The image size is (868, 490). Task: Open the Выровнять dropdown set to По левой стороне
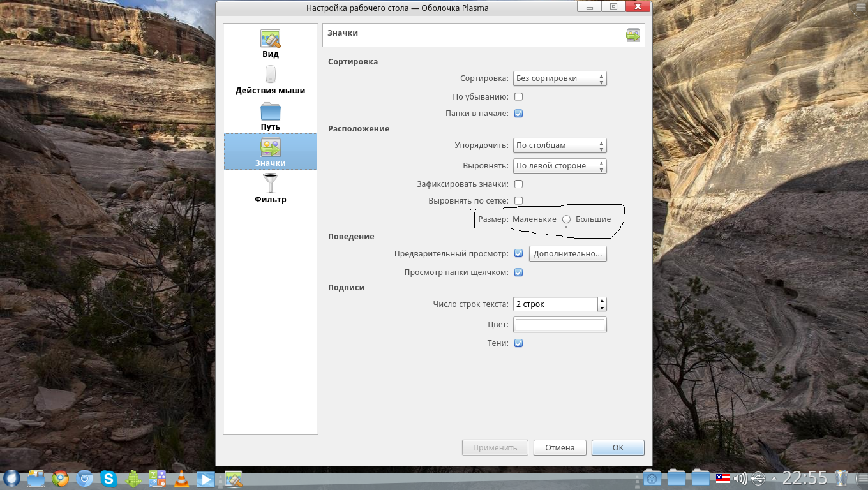[560, 166]
